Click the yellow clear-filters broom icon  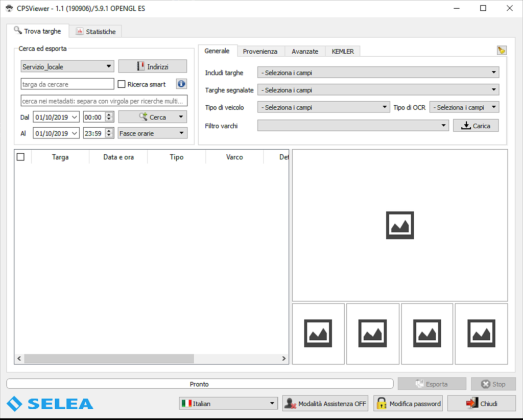[x=502, y=51]
